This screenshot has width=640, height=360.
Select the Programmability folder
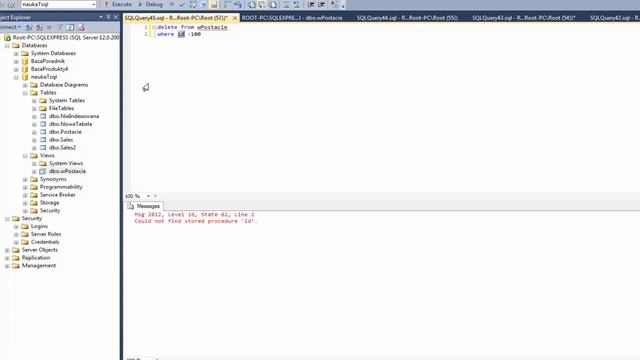click(61, 187)
